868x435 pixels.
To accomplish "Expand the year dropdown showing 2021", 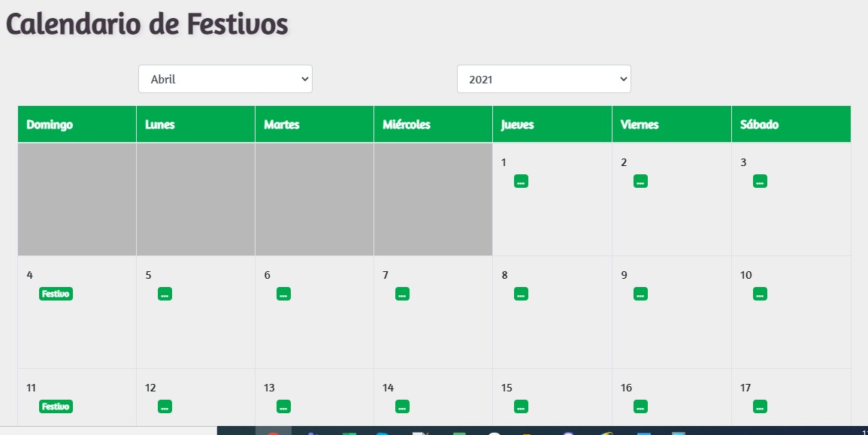I will pyautogui.click(x=543, y=79).
